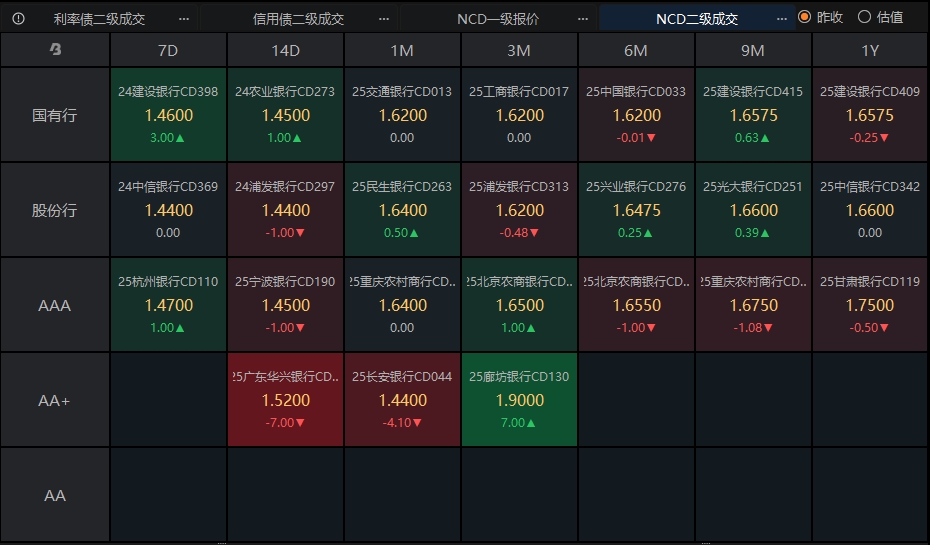Open the NCD一级报价 tab

tap(498, 19)
